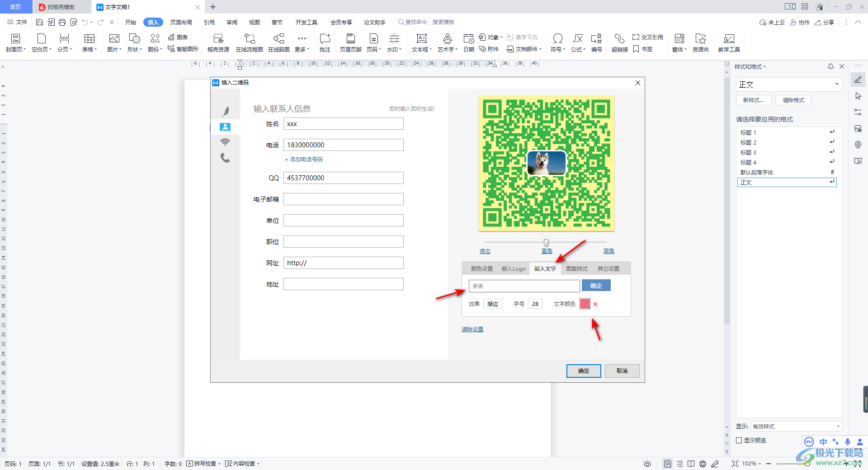
Task: Open the symbol insert tool
Action: click(x=558, y=43)
